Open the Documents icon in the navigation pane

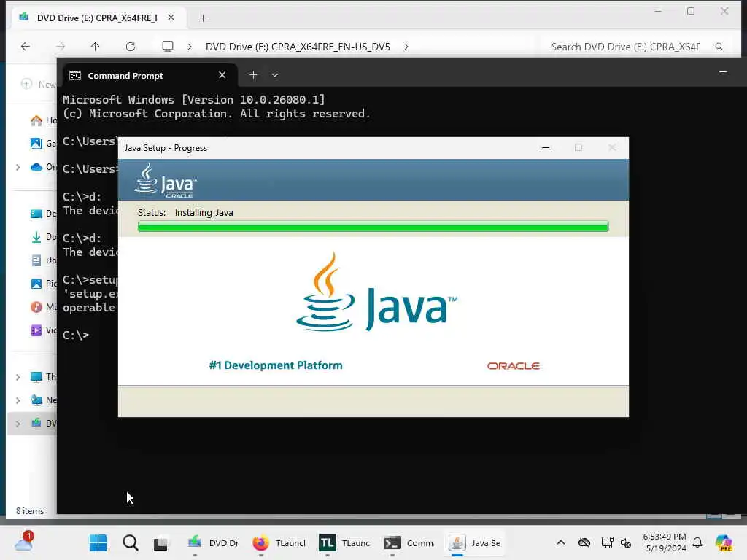point(36,260)
